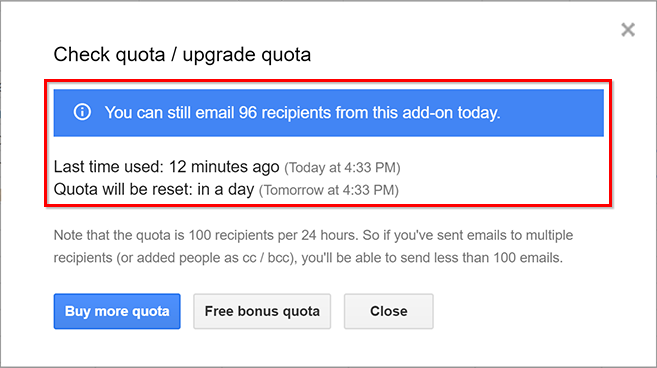Image resolution: width=657 pixels, height=368 pixels.
Task: Click 'Note that the quota is' text
Action: coord(119,235)
